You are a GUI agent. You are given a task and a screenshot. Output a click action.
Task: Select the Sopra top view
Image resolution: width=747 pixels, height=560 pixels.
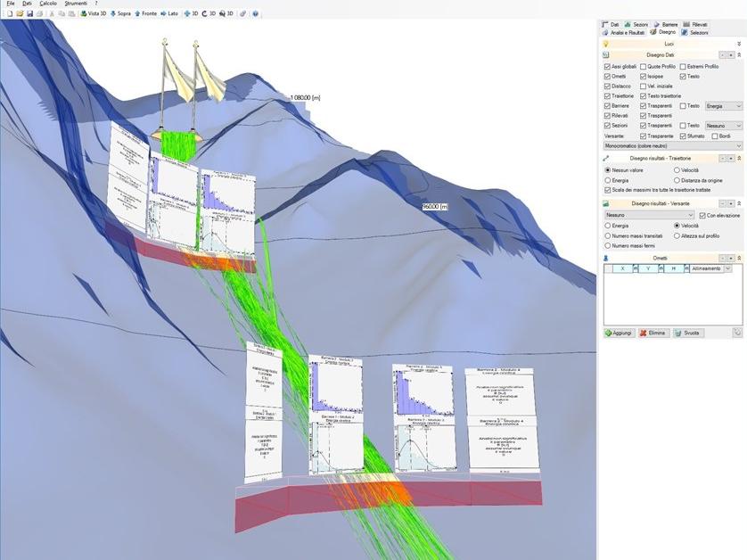[x=119, y=14]
